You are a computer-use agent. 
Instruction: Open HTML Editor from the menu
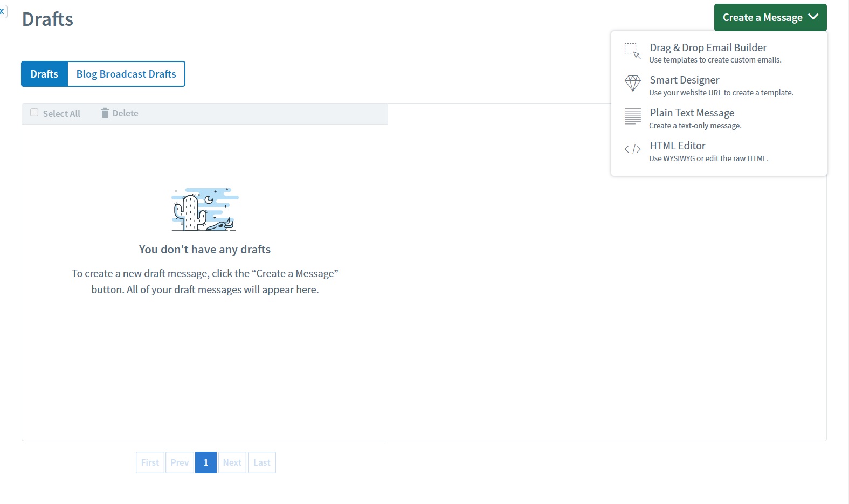coord(677,146)
